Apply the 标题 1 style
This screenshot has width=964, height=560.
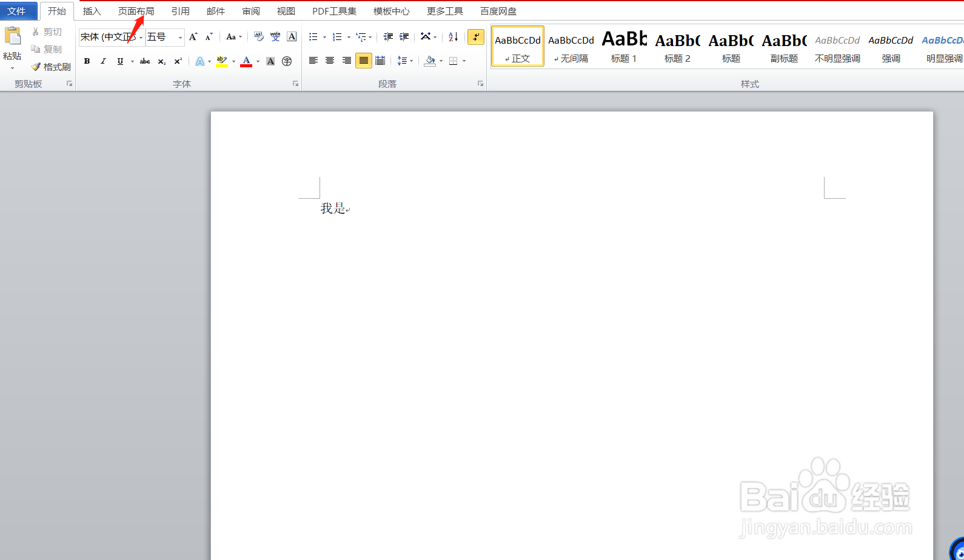(624, 46)
